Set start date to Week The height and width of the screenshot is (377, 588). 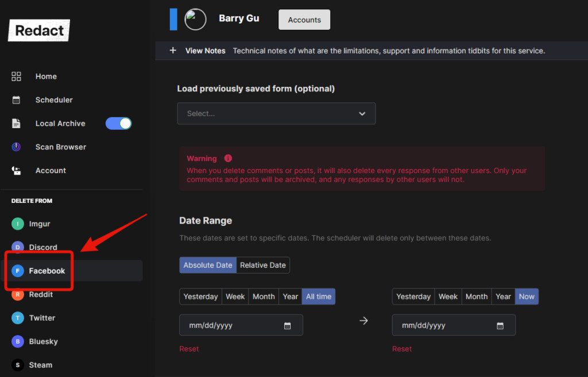[235, 297]
